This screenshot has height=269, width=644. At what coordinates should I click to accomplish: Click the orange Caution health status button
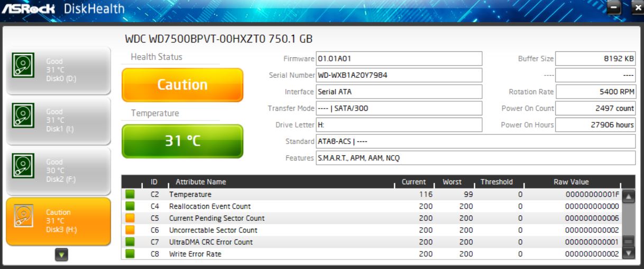pyautogui.click(x=182, y=85)
